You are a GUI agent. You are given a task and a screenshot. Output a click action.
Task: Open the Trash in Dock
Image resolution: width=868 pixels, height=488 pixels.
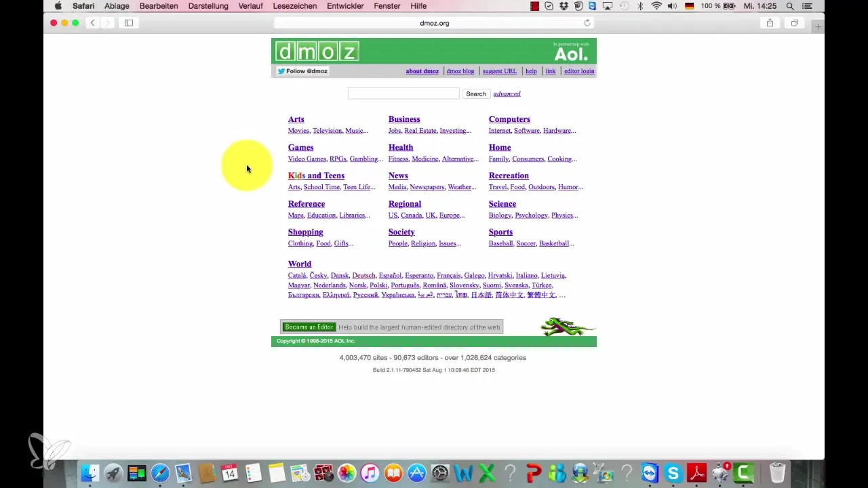(777, 472)
